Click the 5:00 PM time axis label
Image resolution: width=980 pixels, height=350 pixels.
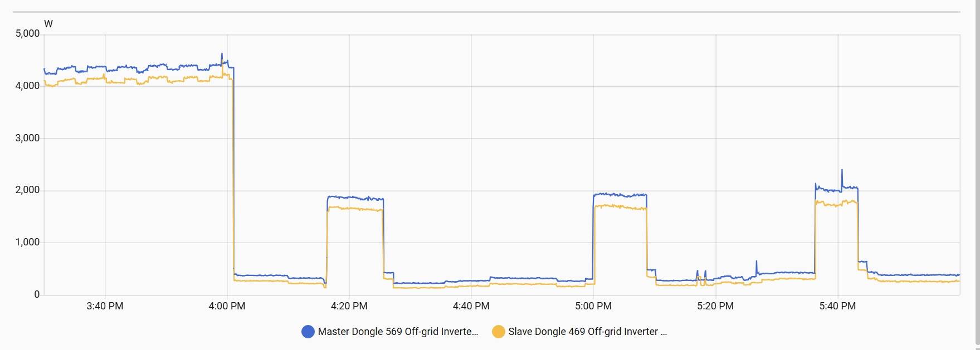[x=593, y=306]
